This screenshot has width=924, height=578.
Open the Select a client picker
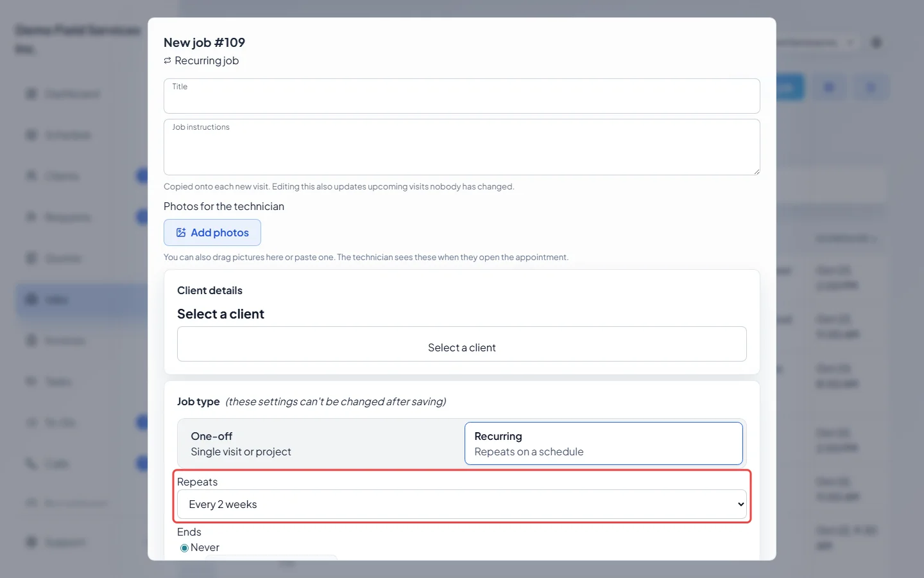(461, 344)
